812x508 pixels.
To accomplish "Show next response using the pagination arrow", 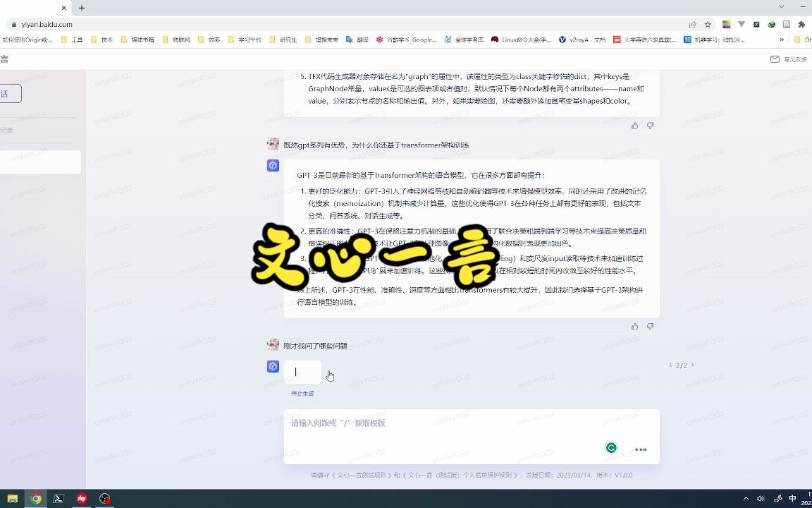I will coord(694,365).
